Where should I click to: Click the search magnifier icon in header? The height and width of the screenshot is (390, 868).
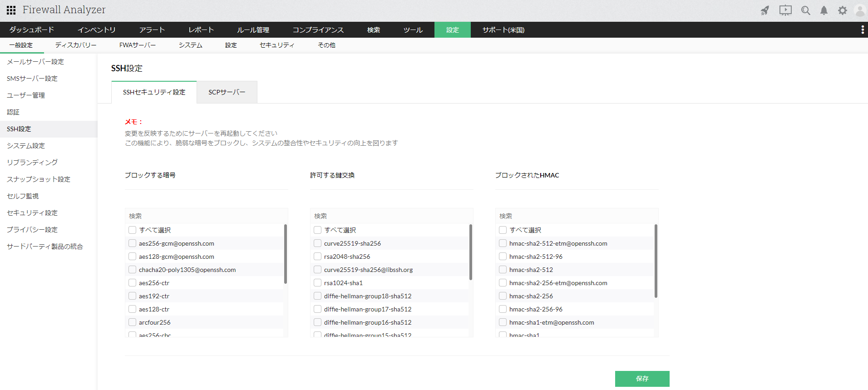pos(806,10)
